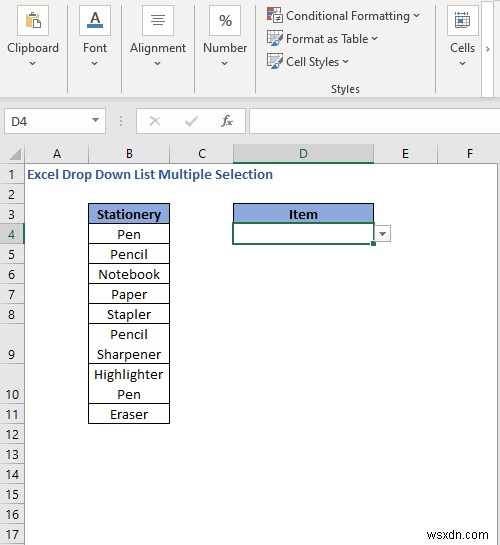
Task: Click the formula bar Cancel X icon
Action: (x=155, y=121)
